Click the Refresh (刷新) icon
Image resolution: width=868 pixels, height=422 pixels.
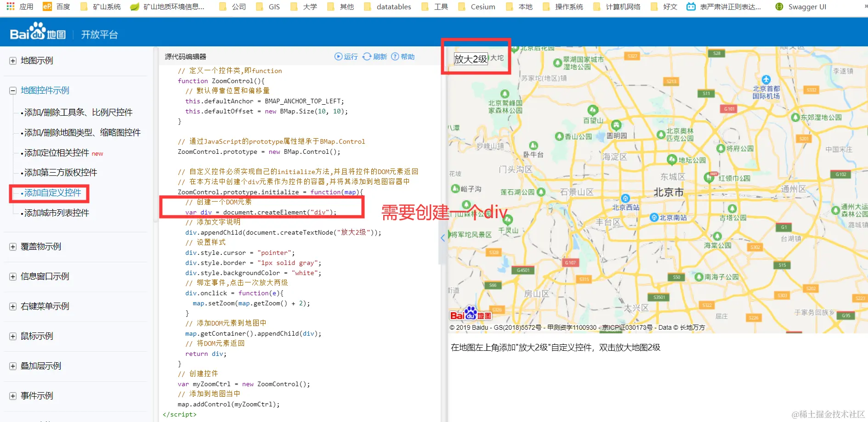(367, 56)
